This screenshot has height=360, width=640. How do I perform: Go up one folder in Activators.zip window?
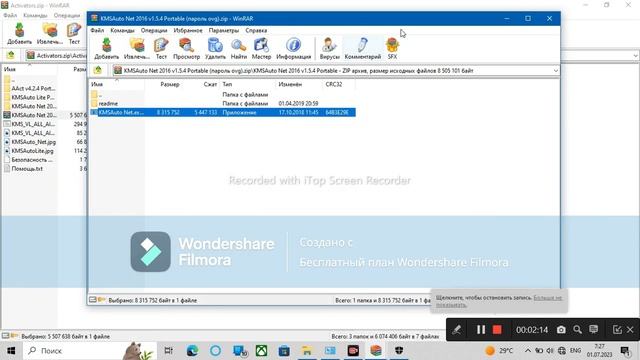tap(11, 55)
